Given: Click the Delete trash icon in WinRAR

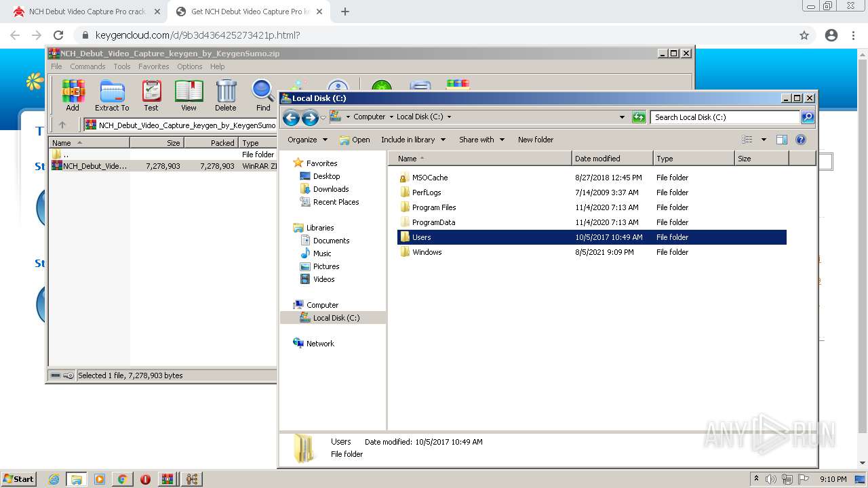Looking at the screenshot, I should 226,95.
